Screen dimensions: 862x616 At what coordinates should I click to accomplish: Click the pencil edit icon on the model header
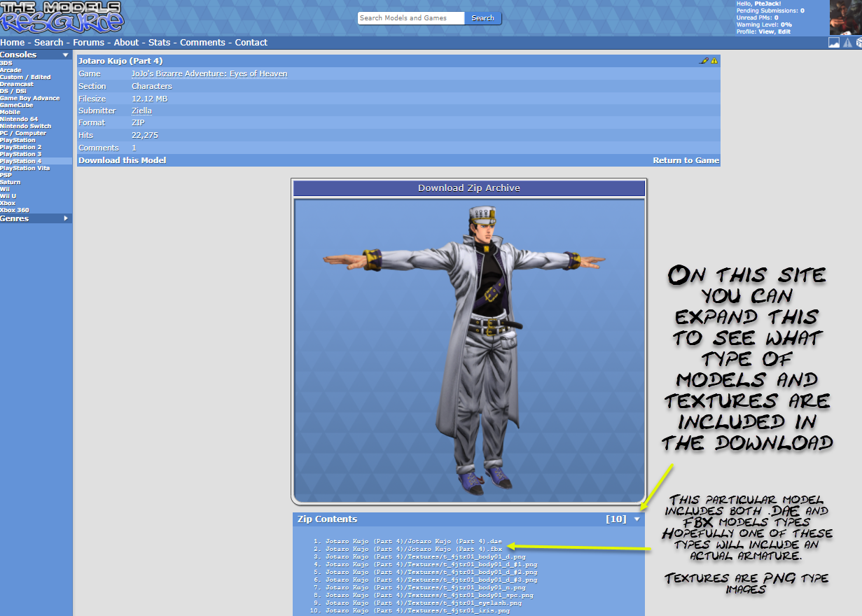tap(704, 61)
